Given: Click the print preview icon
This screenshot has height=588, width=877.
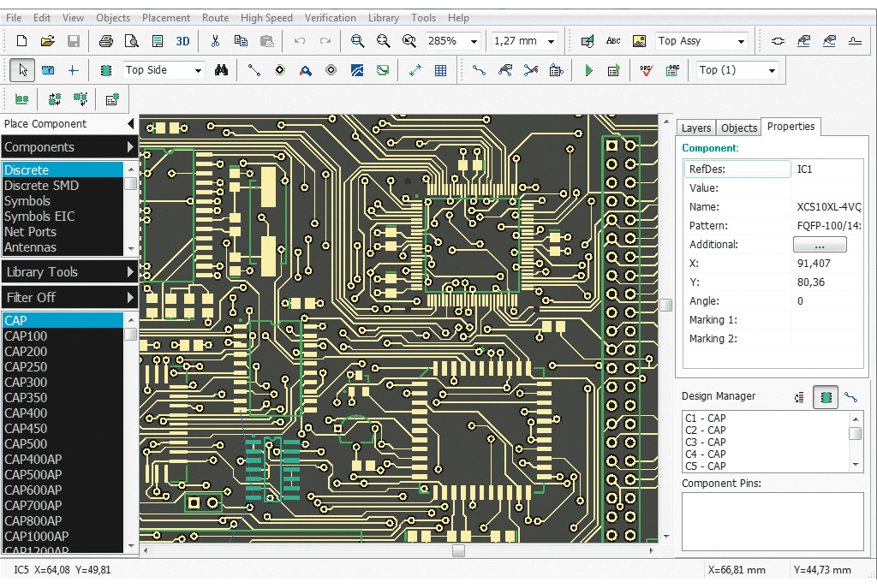Looking at the screenshot, I should [x=132, y=41].
